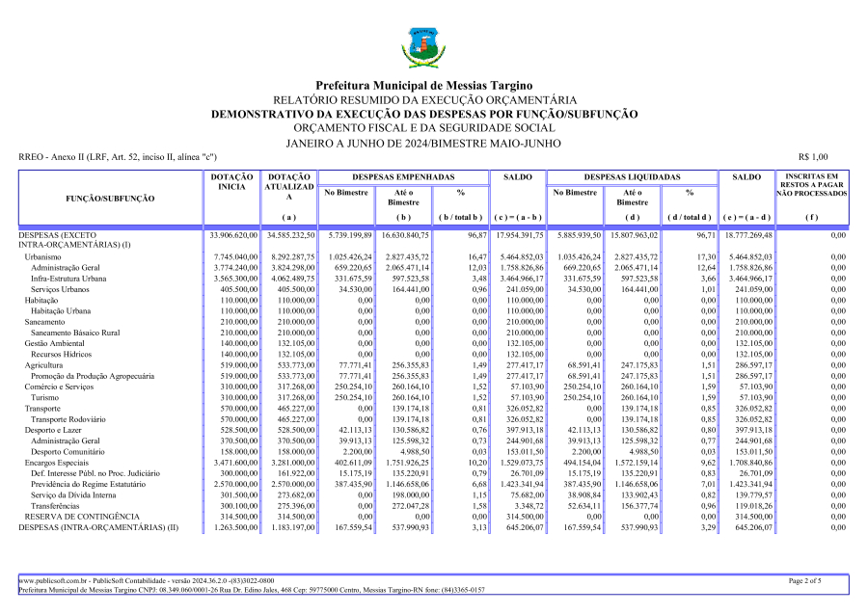Screen dimensions: 868x614
Task: Select the INSCRITAS EM RESTOS A PAGAR header
Action: (x=811, y=185)
